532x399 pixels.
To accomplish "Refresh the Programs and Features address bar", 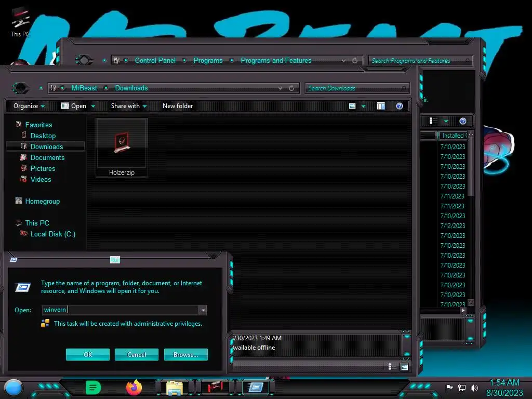I will (x=355, y=61).
